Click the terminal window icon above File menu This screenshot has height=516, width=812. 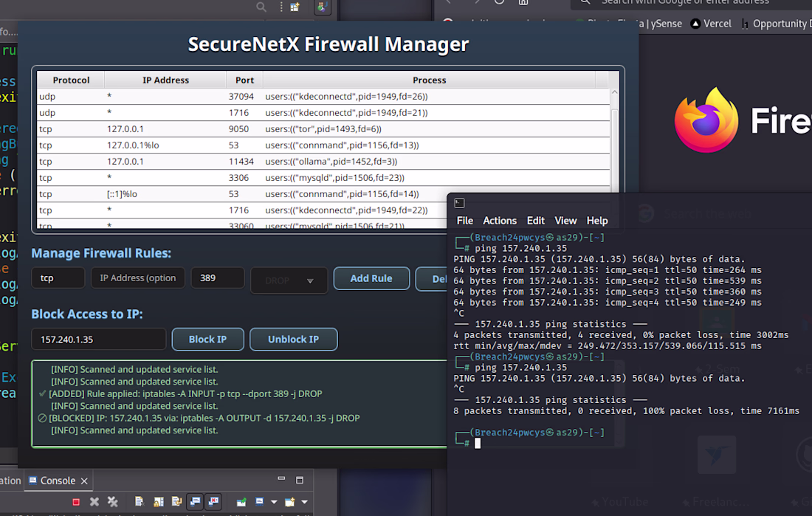(459, 203)
